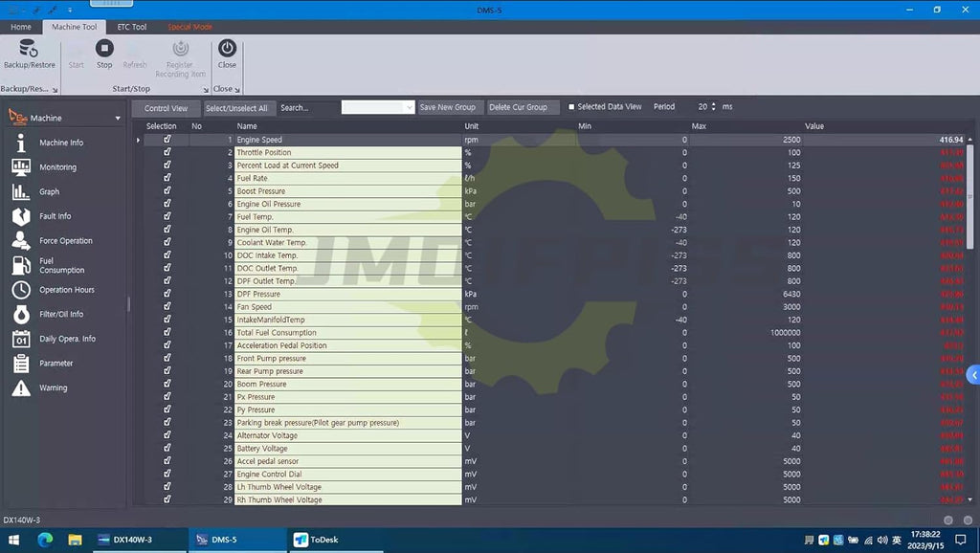The image size is (980, 553).
Task: Open Force Operation in sidebar
Action: click(66, 240)
